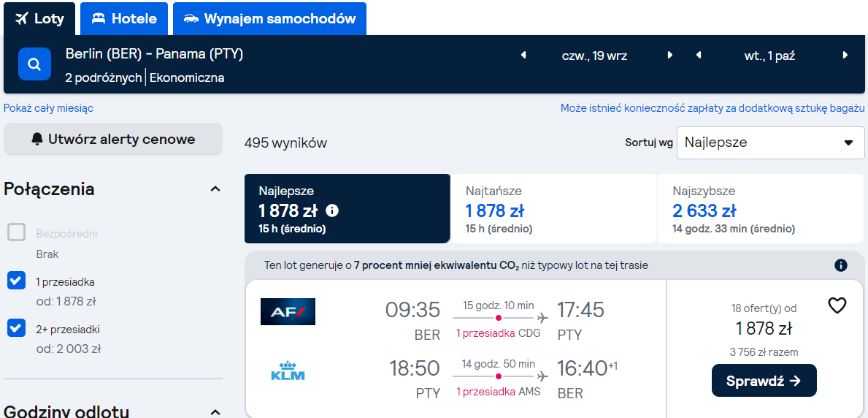This screenshot has width=868, height=418.
Task: Go to previous departure date before czw., 19 wrz
Action: click(523, 55)
